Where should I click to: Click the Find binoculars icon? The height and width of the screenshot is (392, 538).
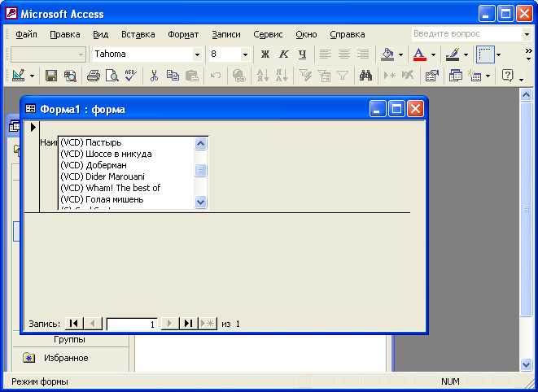pyautogui.click(x=365, y=76)
